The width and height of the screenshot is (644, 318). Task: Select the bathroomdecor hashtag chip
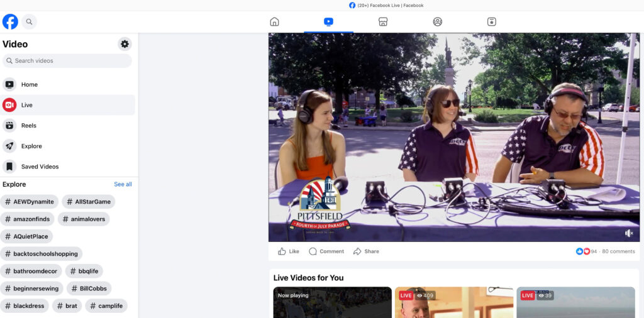point(31,271)
